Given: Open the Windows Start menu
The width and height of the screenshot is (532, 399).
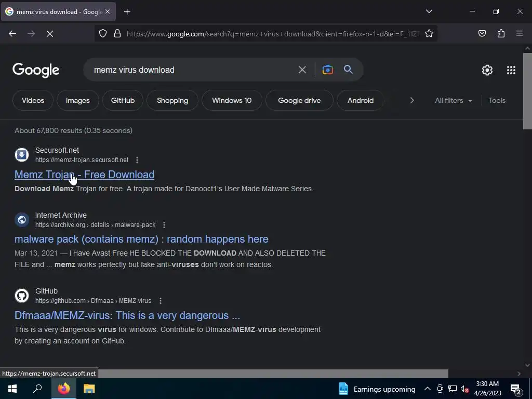Looking at the screenshot, I should pos(12,389).
